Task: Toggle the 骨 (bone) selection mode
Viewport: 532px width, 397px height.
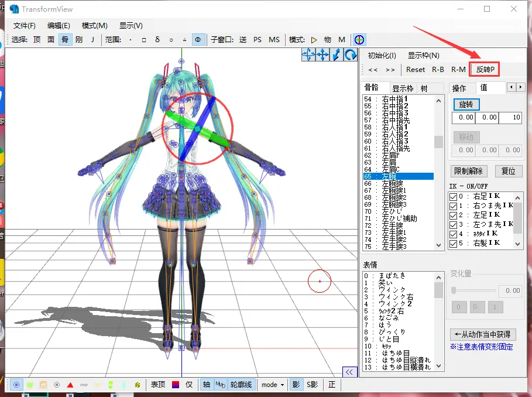Action: click(x=65, y=40)
